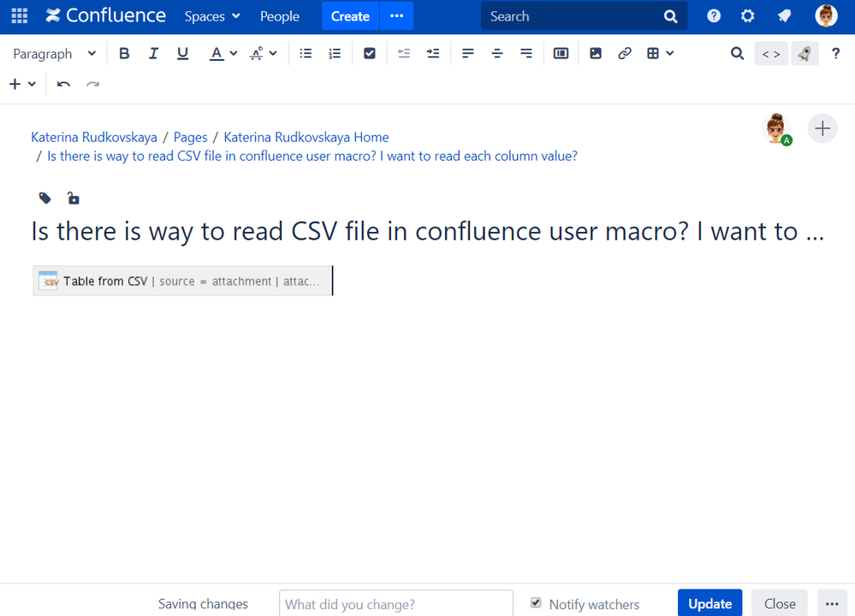The width and height of the screenshot is (855, 616).
Task: Click the page title heading
Action: click(x=428, y=231)
